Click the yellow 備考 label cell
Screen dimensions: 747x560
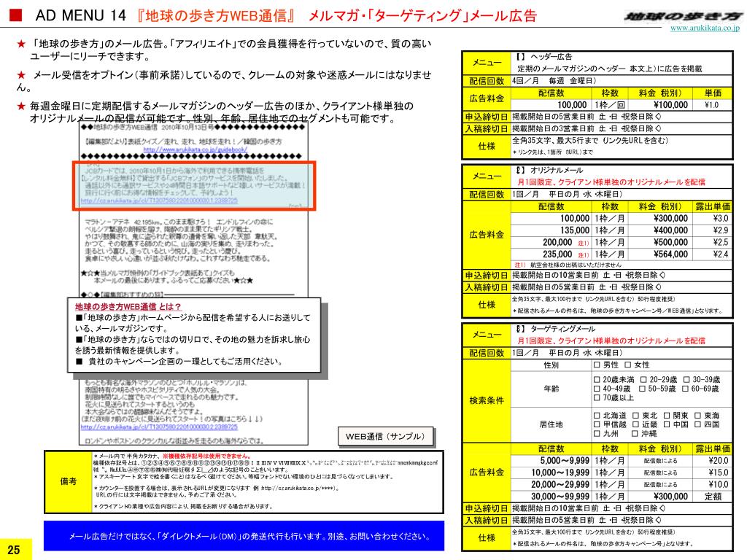point(68,481)
